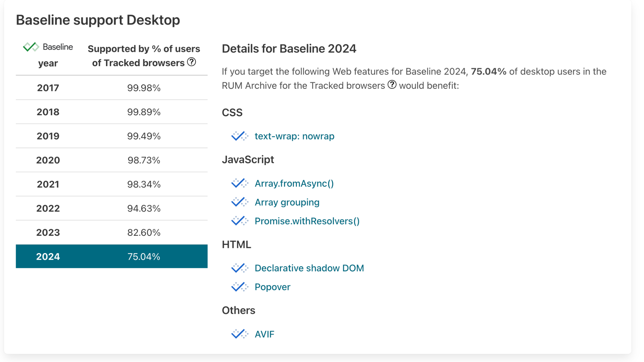Click the Baseline 2023 row
Screen dimensions: 644x362
111,232
